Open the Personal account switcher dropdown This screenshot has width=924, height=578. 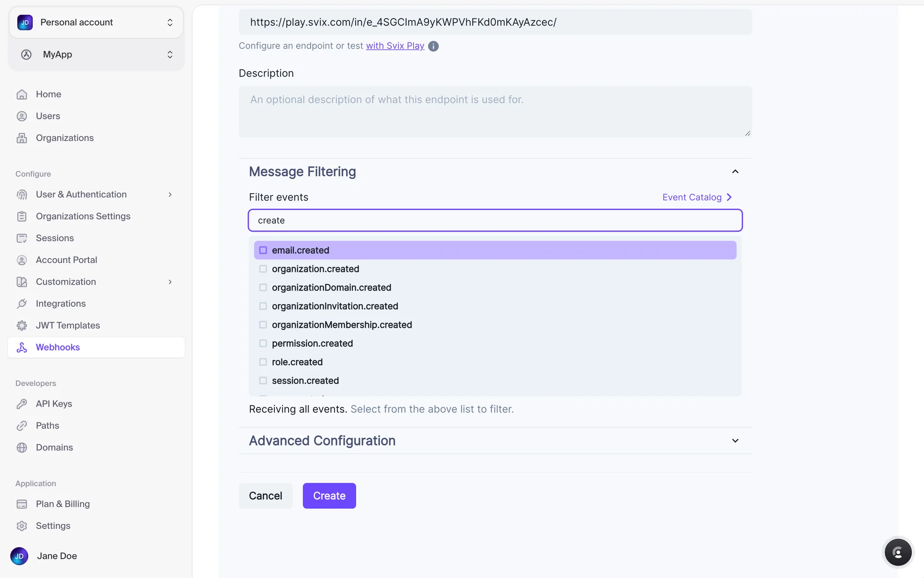pyautogui.click(x=96, y=23)
